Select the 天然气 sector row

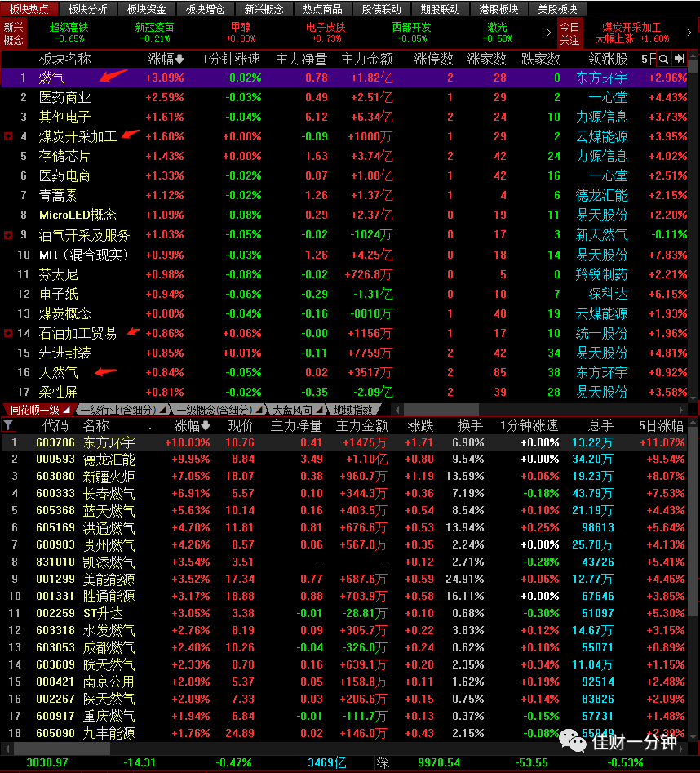[345, 372]
